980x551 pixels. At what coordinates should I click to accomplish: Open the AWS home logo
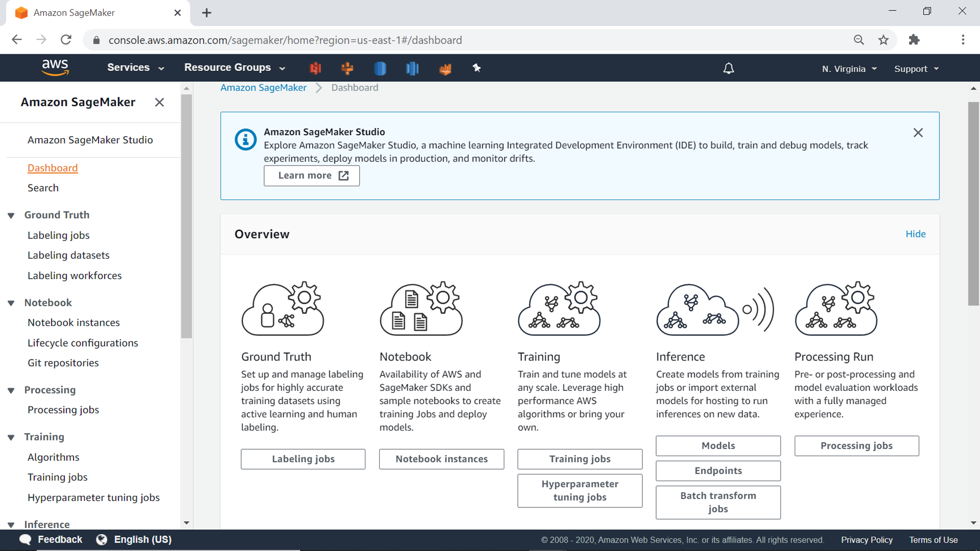55,68
